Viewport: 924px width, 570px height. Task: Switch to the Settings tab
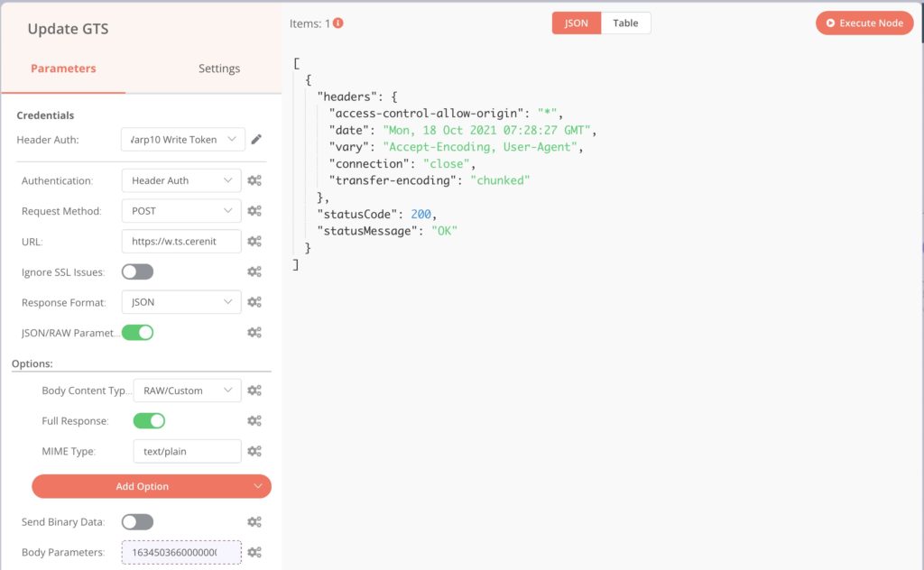pos(219,69)
